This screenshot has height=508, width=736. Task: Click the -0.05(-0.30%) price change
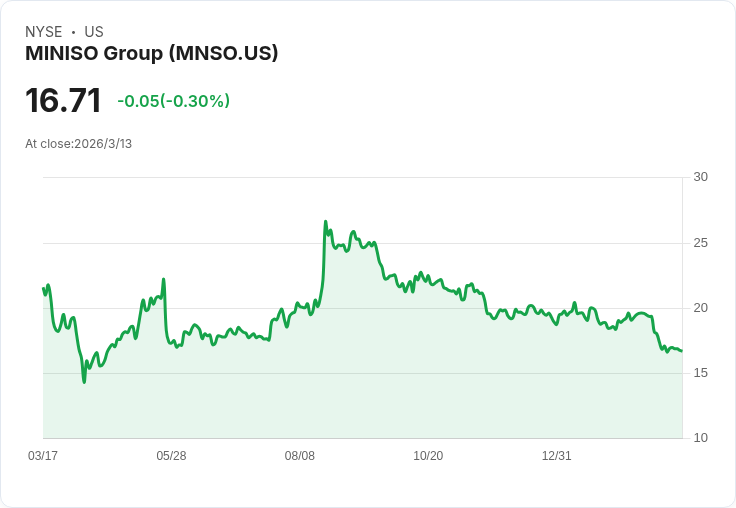point(173,101)
